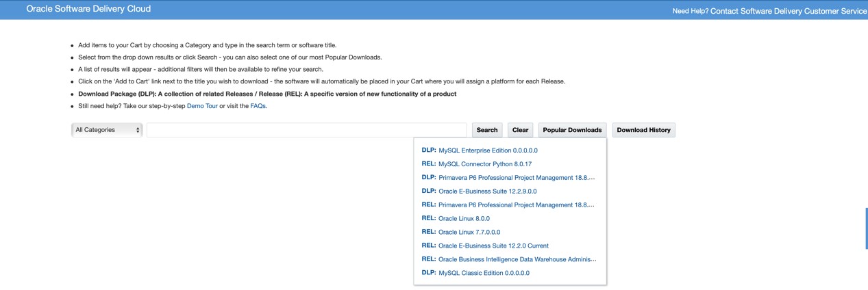This screenshot has width=868, height=290.
Task: Select Oracle E-Business Suite 12.2.9.0.0
Action: coord(487,192)
